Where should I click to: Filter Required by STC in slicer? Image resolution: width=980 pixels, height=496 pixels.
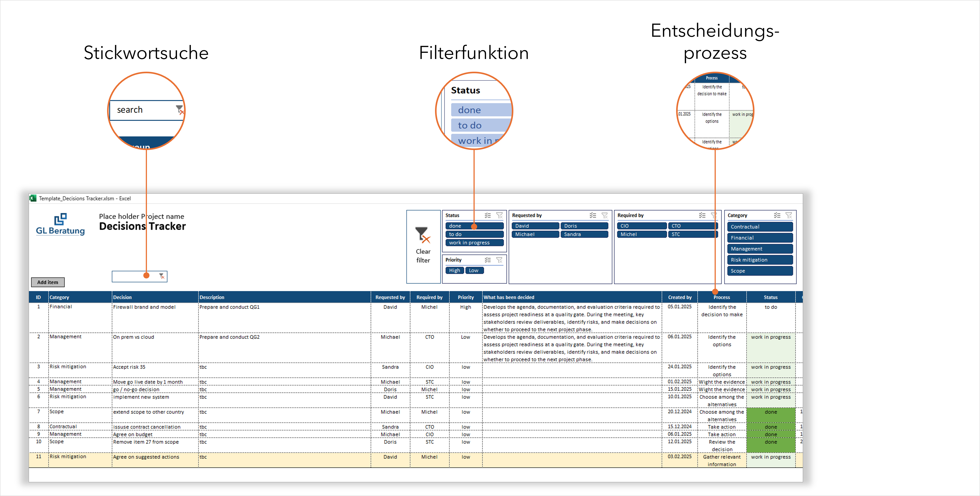[693, 234]
